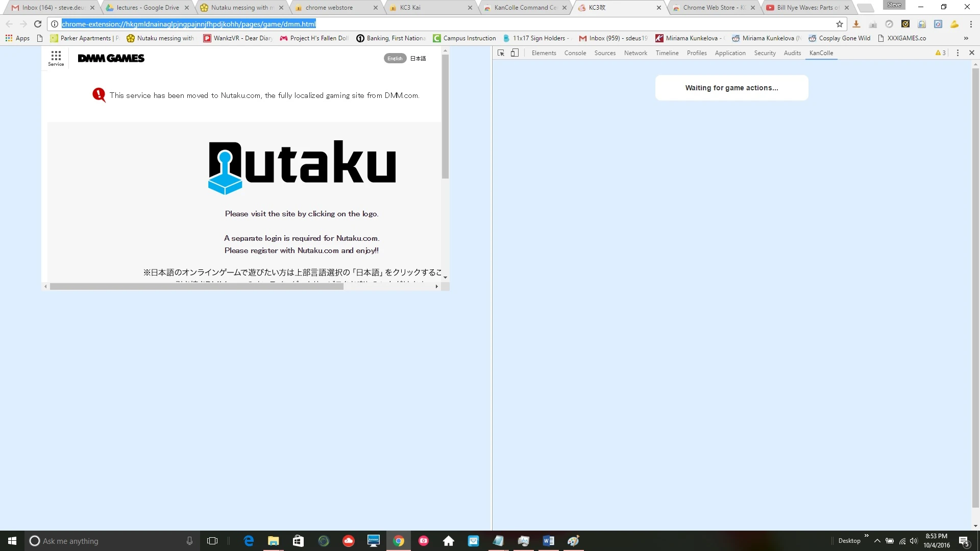The height and width of the screenshot is (551, 980).
Task: Expand the bookmarks bar overflow chevron
Action: 966,38
